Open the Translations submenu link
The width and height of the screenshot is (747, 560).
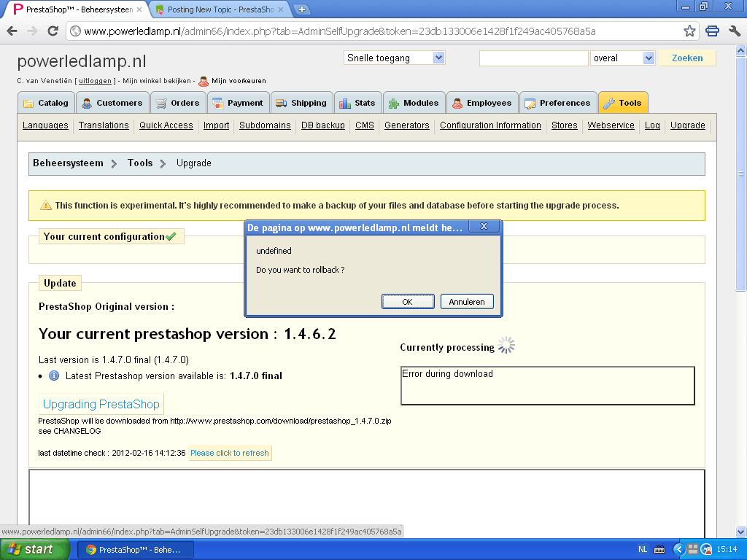point(104,125)
